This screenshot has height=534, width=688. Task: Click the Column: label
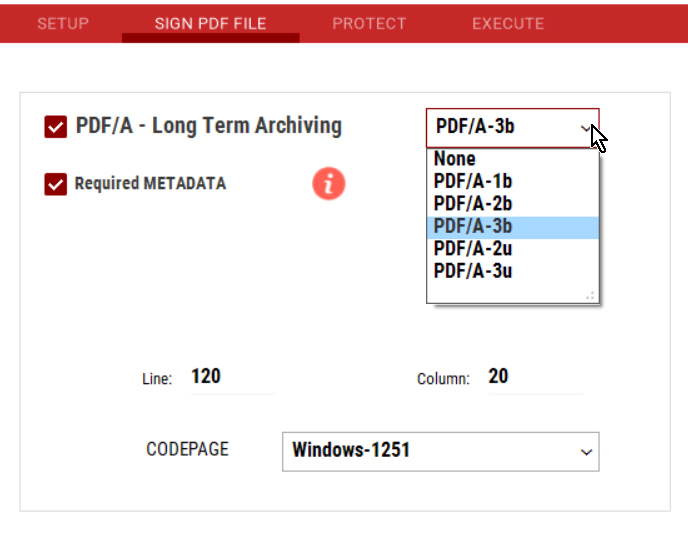443,379
